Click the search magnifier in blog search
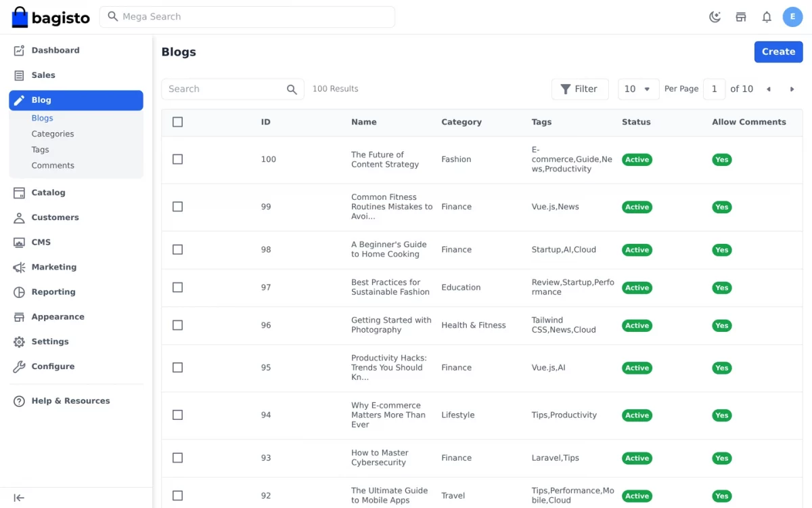Screen dimensions: 812x508 pos(292,89)
